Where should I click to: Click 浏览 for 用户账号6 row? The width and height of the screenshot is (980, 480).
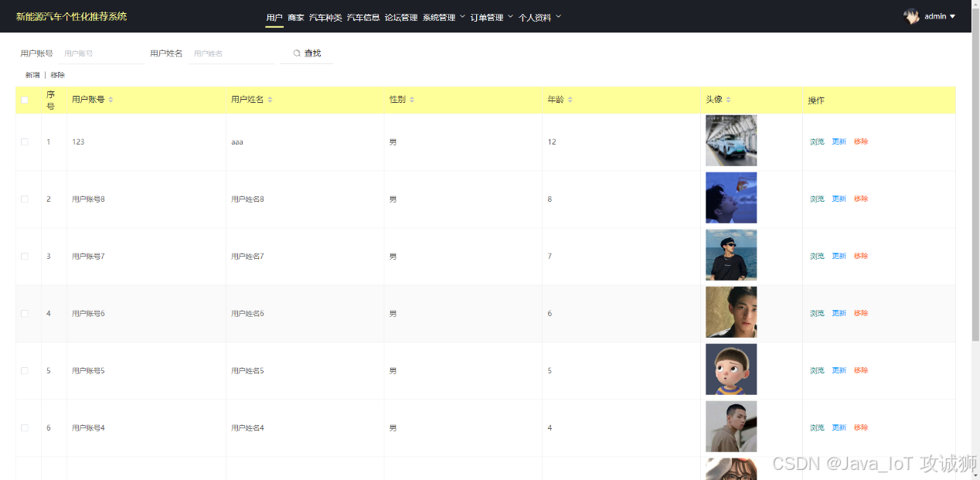817,313
